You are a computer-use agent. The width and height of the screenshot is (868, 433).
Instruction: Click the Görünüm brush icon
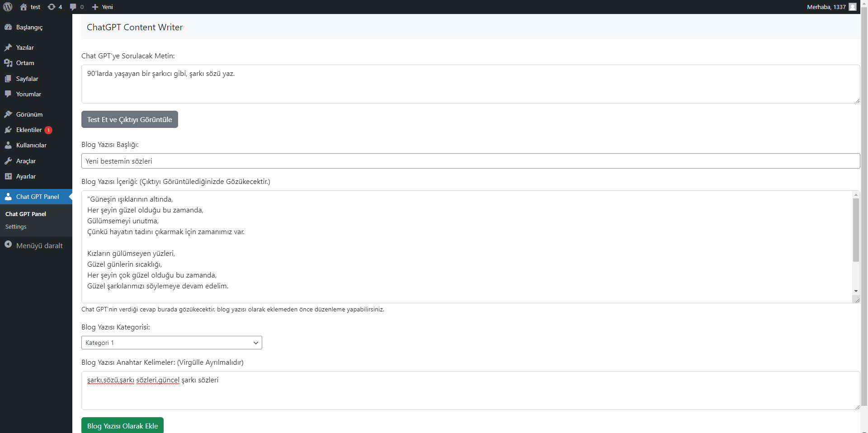click(8, 114)
